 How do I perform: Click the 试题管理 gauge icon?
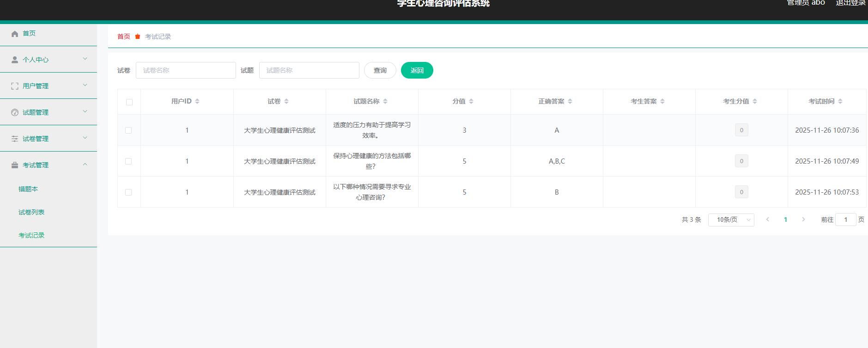click(15, 112)
